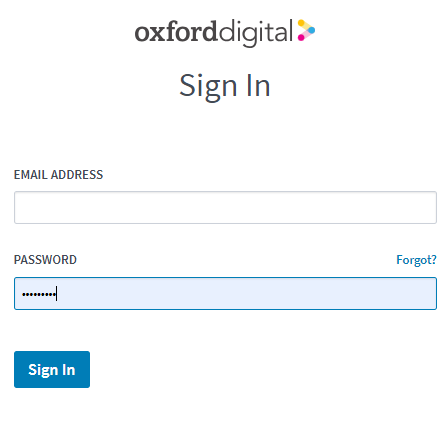Click the empty right side of the password field
This screenshot has width=448, height=424.
(x=333, y=293)
